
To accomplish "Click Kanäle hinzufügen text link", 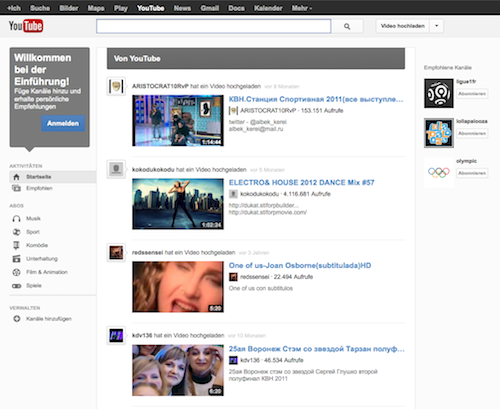I will point(49,319).
